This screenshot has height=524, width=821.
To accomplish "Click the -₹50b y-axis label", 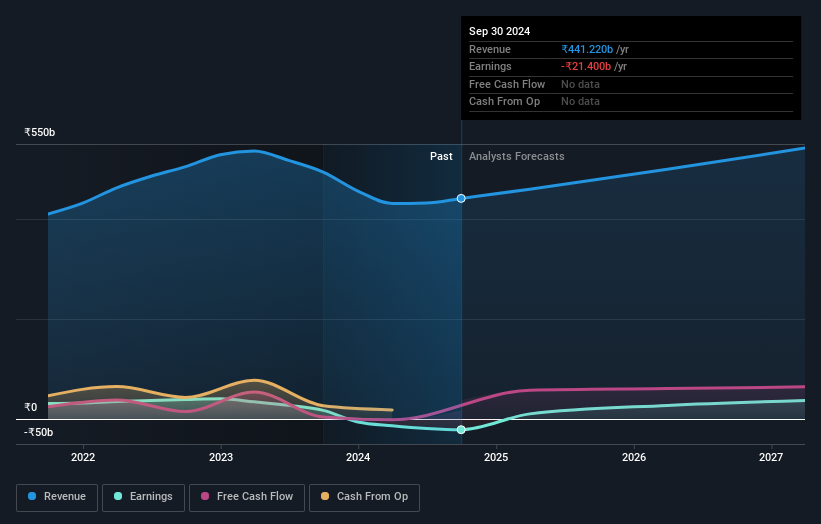I will [38, 432].
